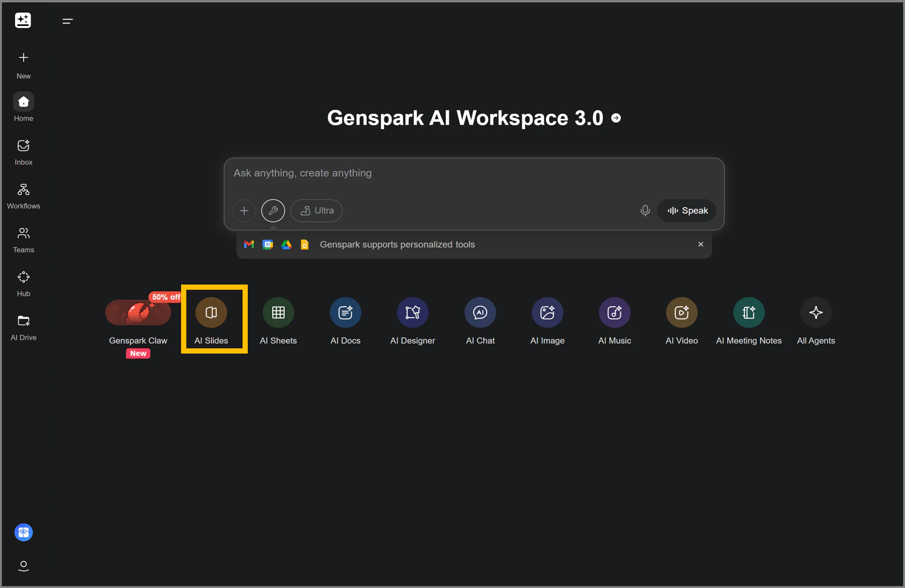Click the plus attach button in prompt box
Viewport: 905px width, 588px height.
pyautogui.click(x=244, y=211)
